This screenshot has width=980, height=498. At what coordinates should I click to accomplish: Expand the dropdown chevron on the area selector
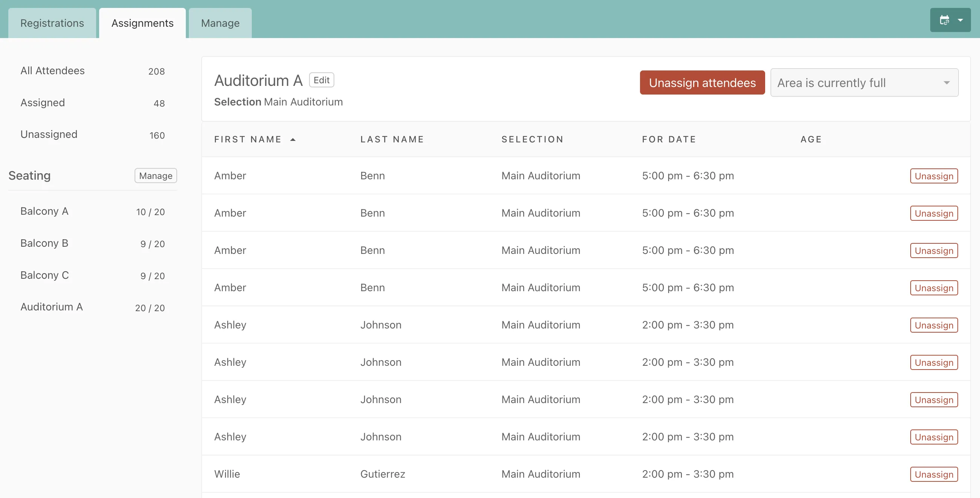pos(947,82)
